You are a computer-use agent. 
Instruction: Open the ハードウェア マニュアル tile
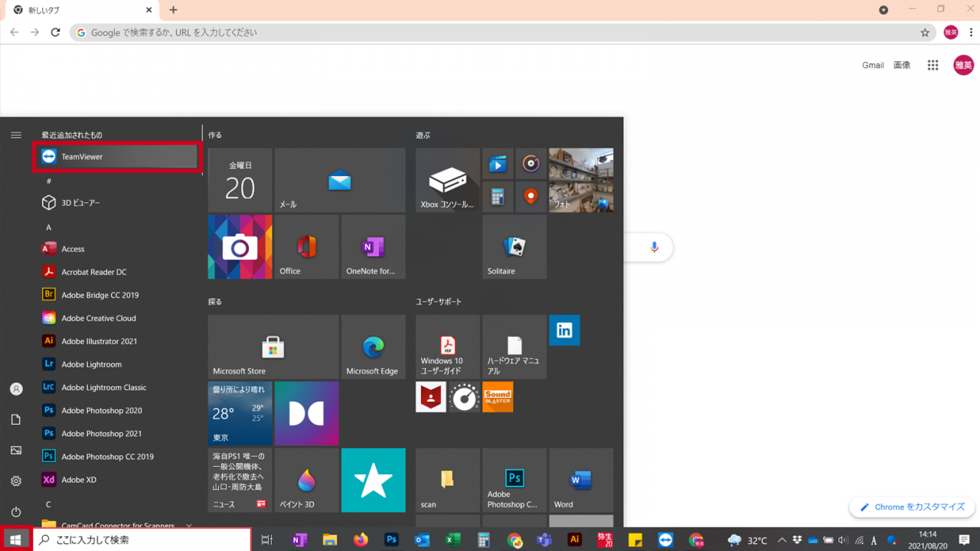coord(514,347)
